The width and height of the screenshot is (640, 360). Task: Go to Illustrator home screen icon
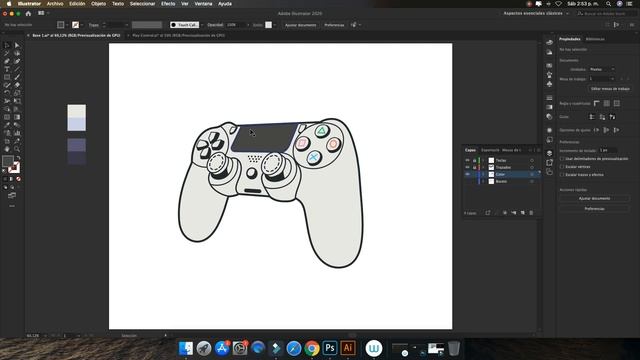click(x=28, y=13)
